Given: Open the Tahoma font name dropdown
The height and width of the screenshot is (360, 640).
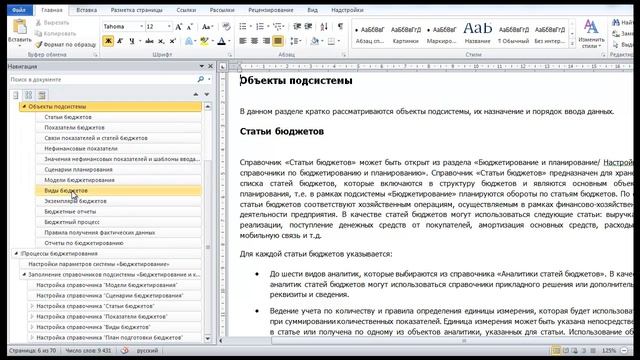Looking at the screenshot, I should [141, 27].
